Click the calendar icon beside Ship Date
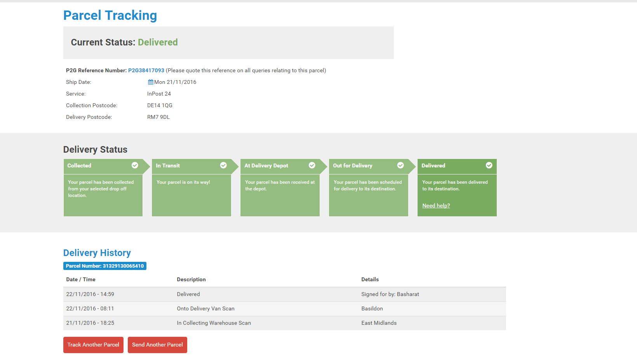The width and height of the screenshot is (637, 364). [150, 82]
